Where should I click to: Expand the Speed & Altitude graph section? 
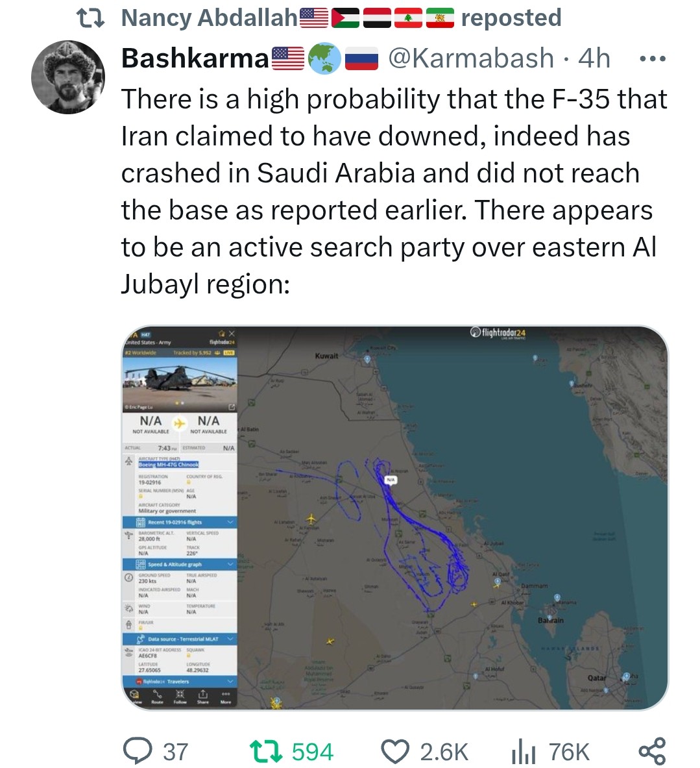[x=230, y=564]
